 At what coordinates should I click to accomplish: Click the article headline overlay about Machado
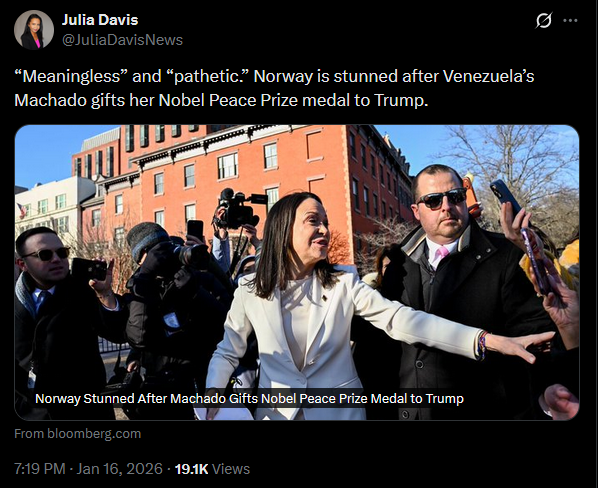249,399
